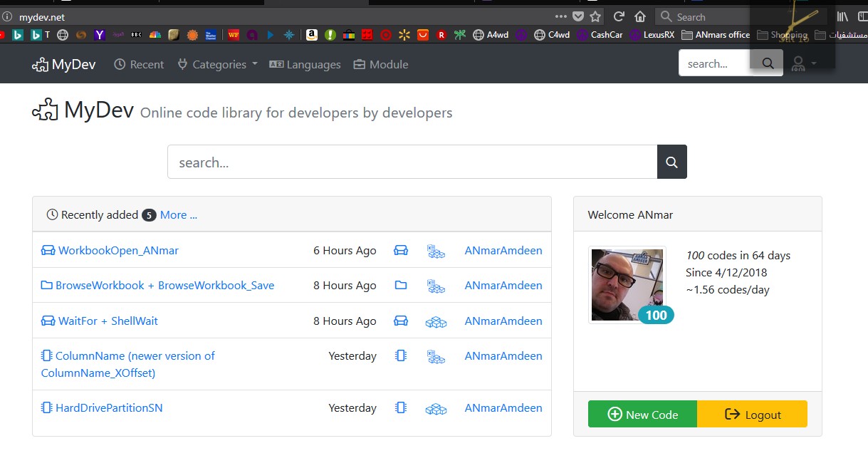Open the 'More ...' recently added link
The width and height of the screenshot is (868, 468).
[x=179, y=215]
